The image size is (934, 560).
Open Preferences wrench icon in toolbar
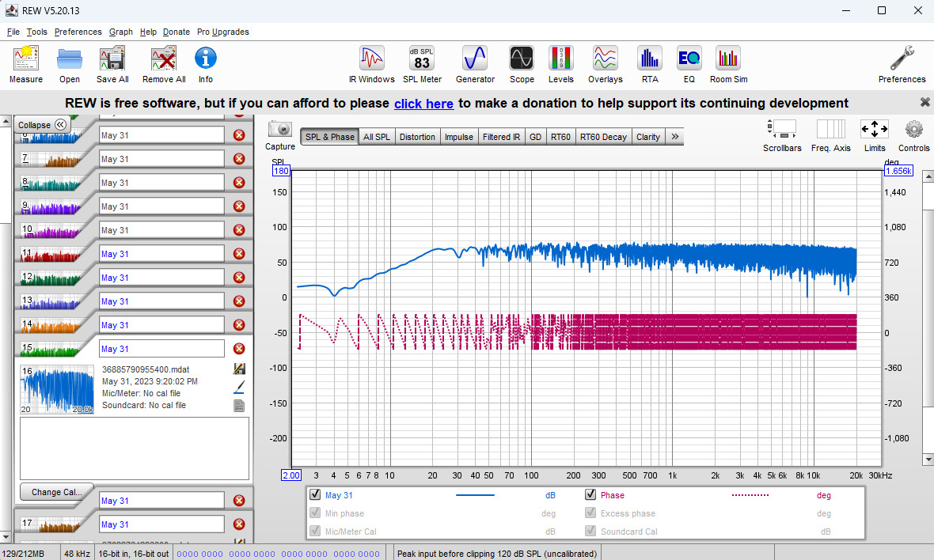tap(902, 59)
